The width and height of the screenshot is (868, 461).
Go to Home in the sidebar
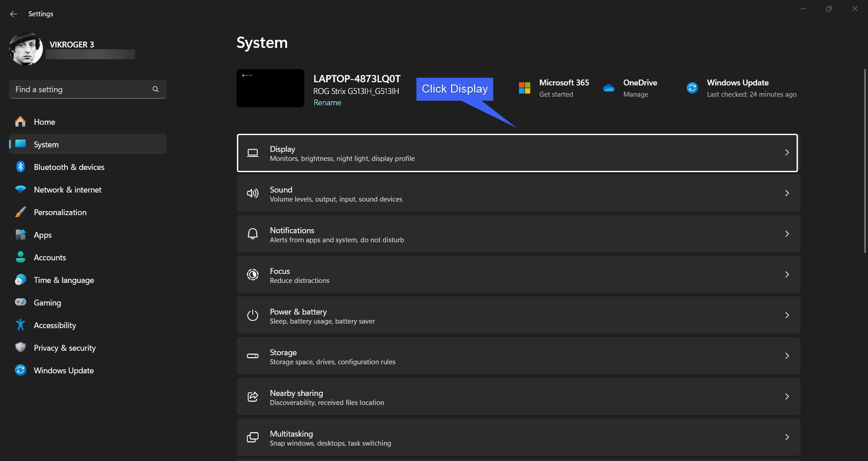coord(44,122)
